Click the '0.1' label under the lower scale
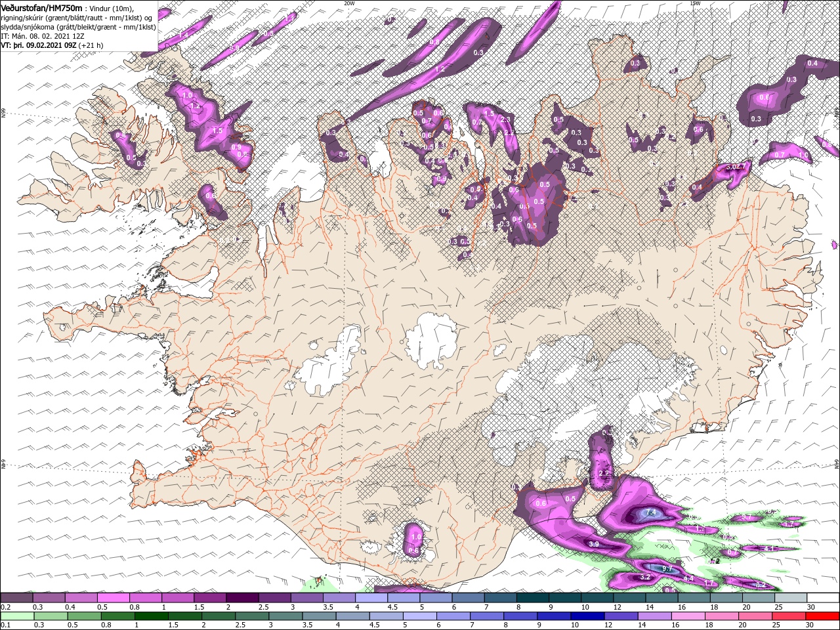The width and height of the screenshot is (840, 630). pyautogui.click(x=5, y=625)
